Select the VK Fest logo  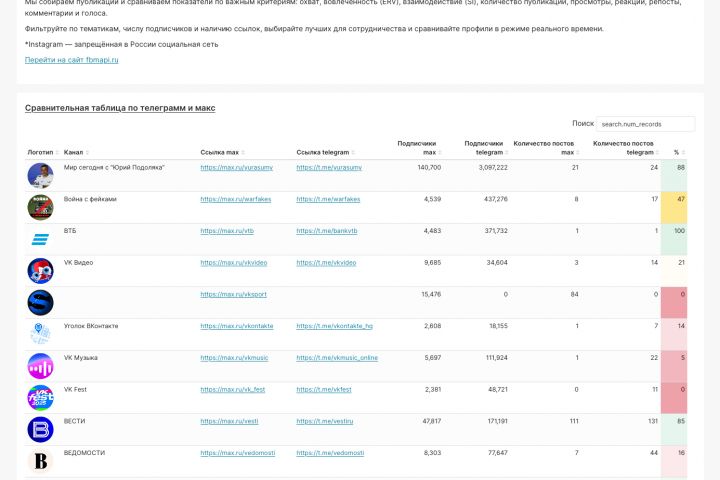click(x=40, y=398)
